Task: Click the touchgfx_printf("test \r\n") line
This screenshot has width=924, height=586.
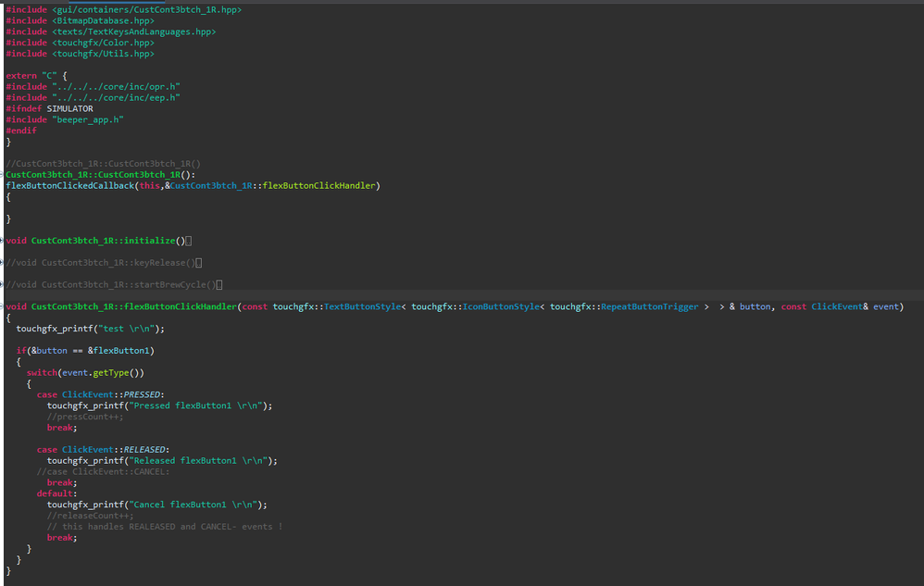Action: pos(90,329)
